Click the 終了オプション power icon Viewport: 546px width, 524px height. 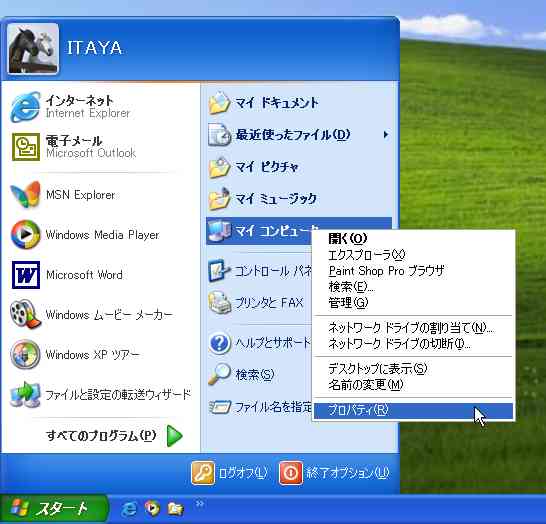coord(290,472)
